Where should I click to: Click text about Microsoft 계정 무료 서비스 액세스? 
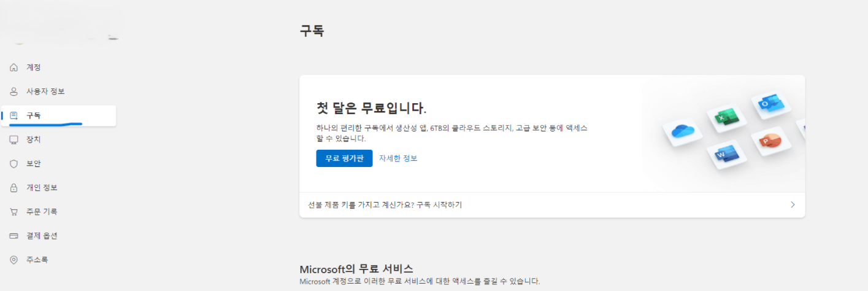pos(420,282)
